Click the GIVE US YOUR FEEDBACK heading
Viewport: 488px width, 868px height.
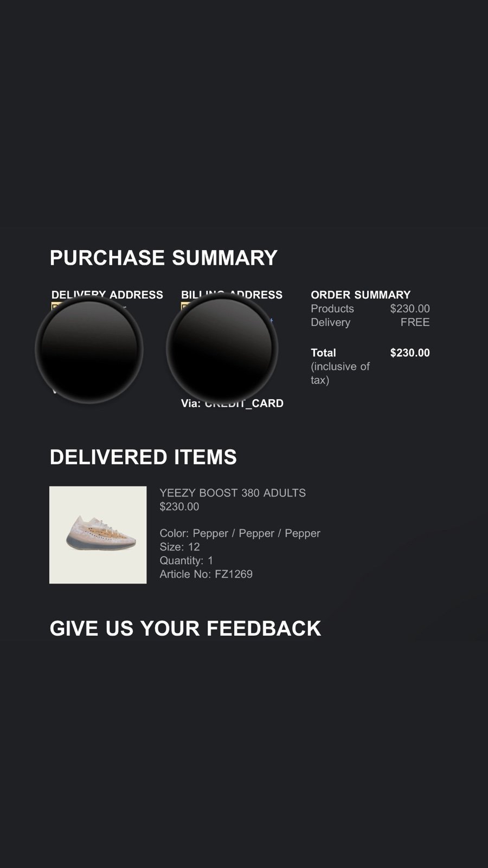[x=185, y=628]
